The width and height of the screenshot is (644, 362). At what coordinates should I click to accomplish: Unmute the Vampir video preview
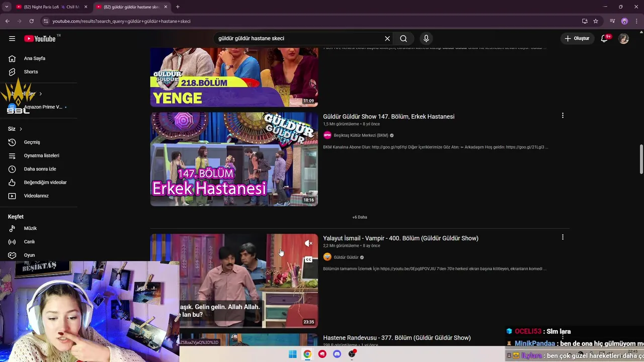point(308,243)
